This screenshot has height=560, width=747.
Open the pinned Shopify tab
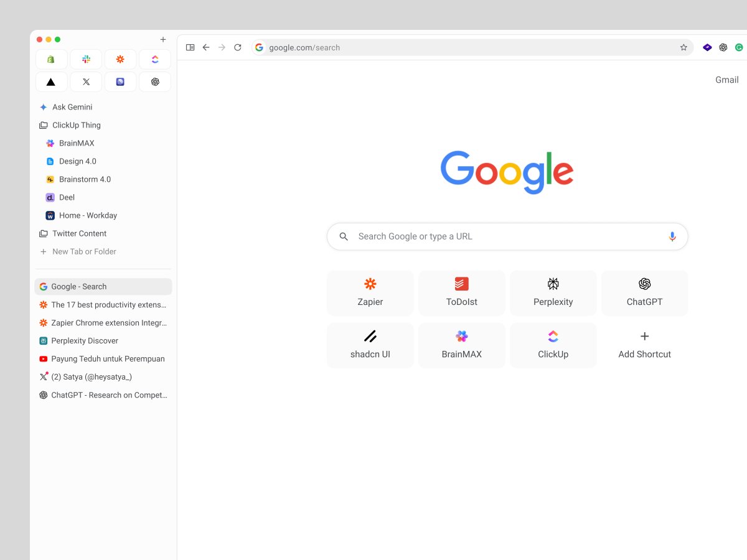(52, 59)
